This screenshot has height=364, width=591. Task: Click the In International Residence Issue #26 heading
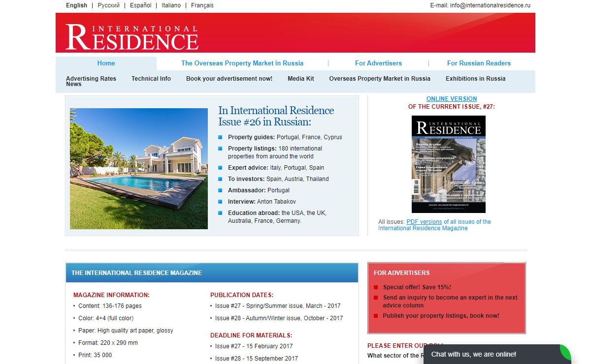tap(276, 116)
